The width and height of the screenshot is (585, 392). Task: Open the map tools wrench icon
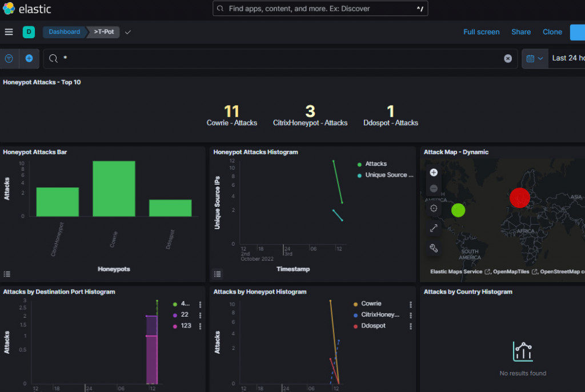434,248
